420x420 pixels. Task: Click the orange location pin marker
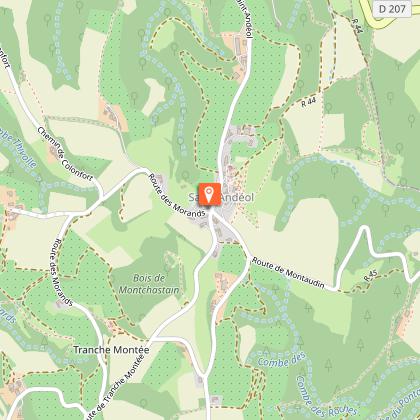[209, 195]
